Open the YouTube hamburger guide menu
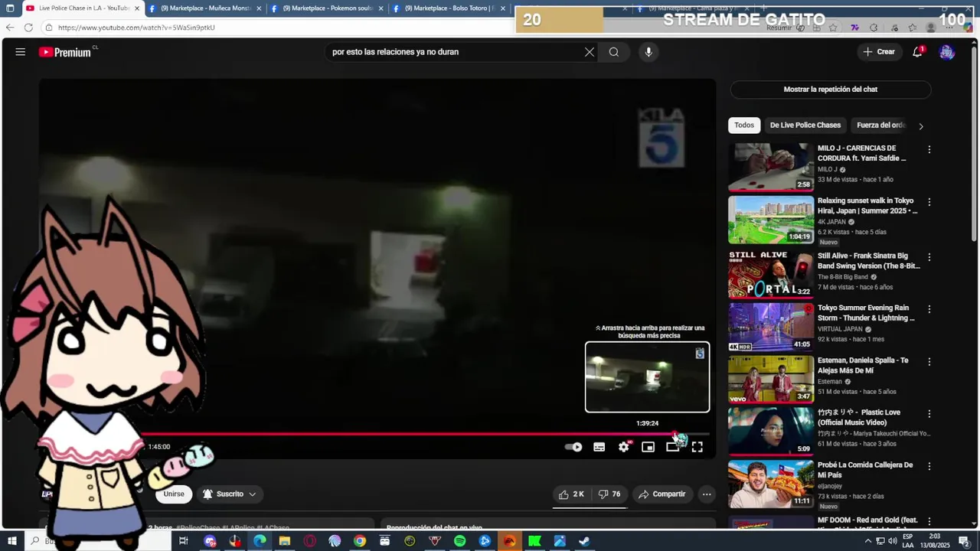 click(21, 52)
